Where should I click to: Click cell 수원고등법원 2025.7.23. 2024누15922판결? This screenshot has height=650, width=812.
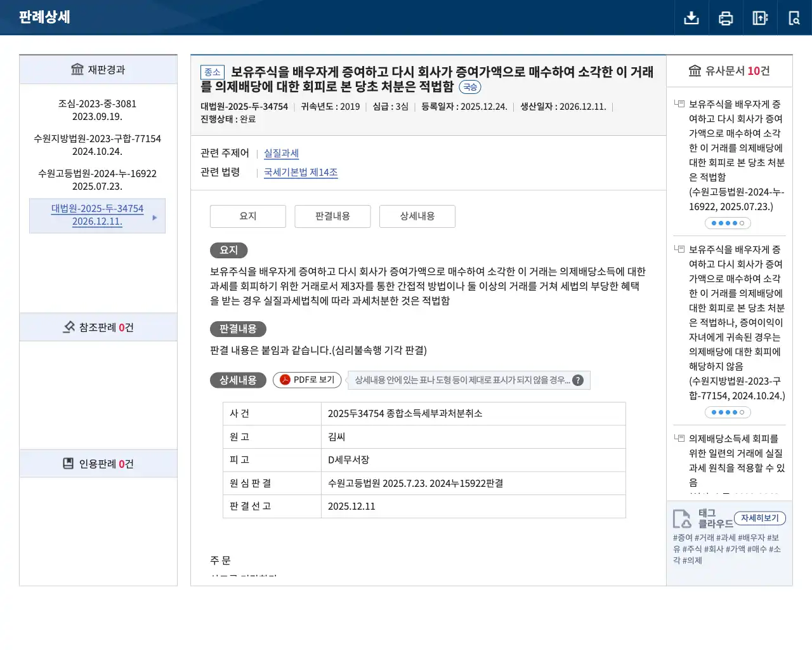(473, 483)
